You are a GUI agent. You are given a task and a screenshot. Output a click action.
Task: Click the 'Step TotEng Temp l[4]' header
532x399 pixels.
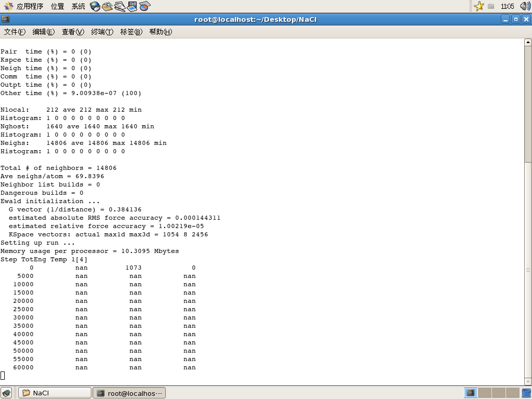point(44,260)
